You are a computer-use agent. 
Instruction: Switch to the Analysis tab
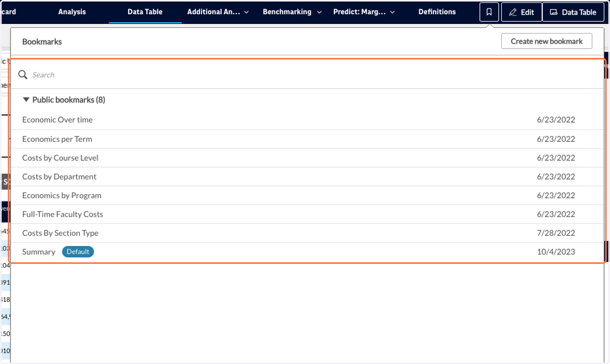click(x=72, y=12)
